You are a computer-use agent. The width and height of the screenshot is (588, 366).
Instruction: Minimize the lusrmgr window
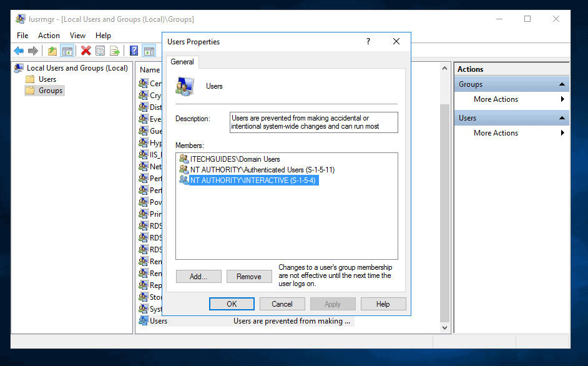(x=499, y=19)
